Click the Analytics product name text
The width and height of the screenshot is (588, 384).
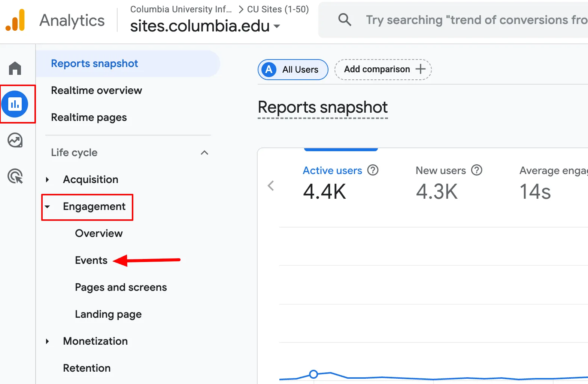[x=72, y=20]
